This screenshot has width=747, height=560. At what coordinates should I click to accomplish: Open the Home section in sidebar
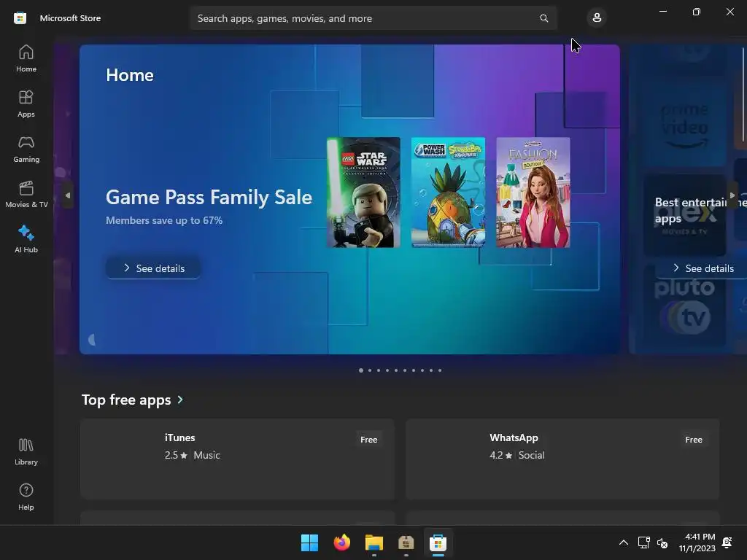[26, 58]
